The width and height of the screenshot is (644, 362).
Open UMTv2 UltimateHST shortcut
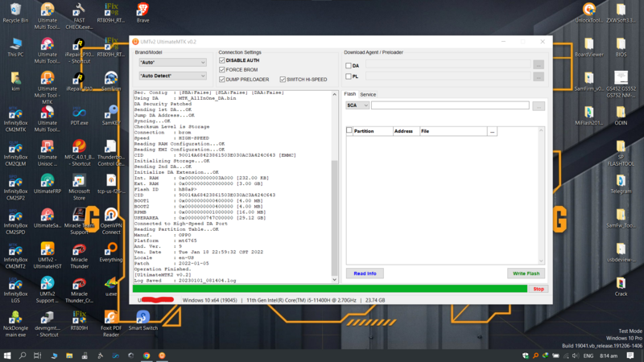pyautogui.click(x=47, y=256)
